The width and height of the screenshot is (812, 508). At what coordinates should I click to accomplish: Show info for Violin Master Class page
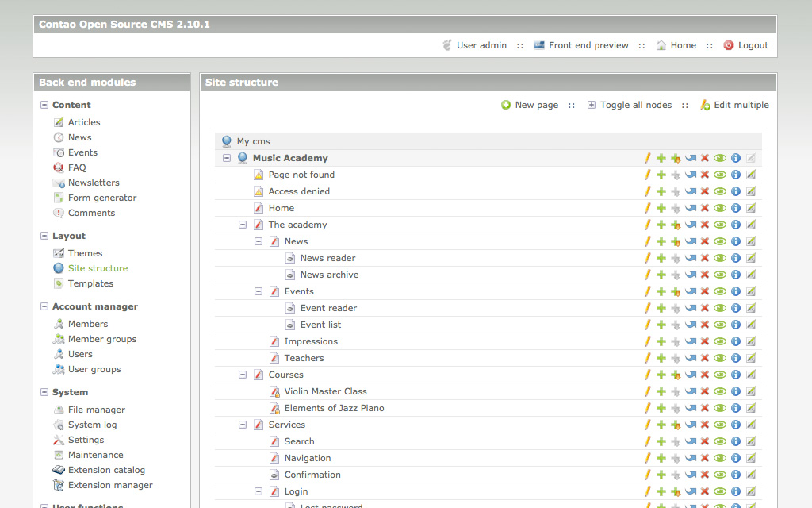coord(735,391)
